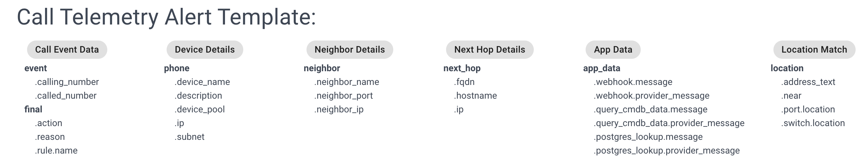Click the .fqdn field under next_hop
The height and width of the screenshot is (164, 868).
coord(464,82)
